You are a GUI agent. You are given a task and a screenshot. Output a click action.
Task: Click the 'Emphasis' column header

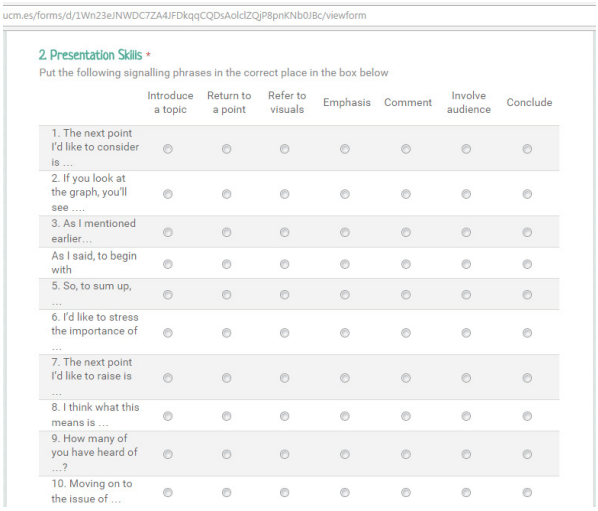tap(347, 102)
